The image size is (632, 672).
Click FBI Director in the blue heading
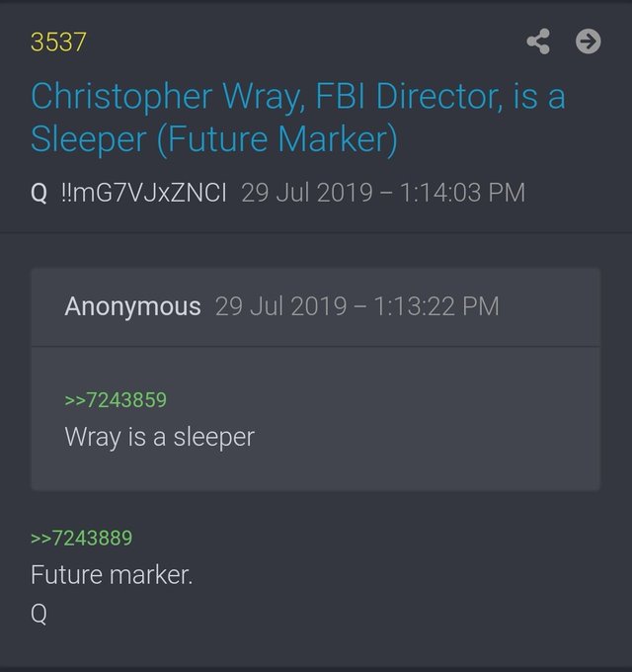(x=410, y=96)
